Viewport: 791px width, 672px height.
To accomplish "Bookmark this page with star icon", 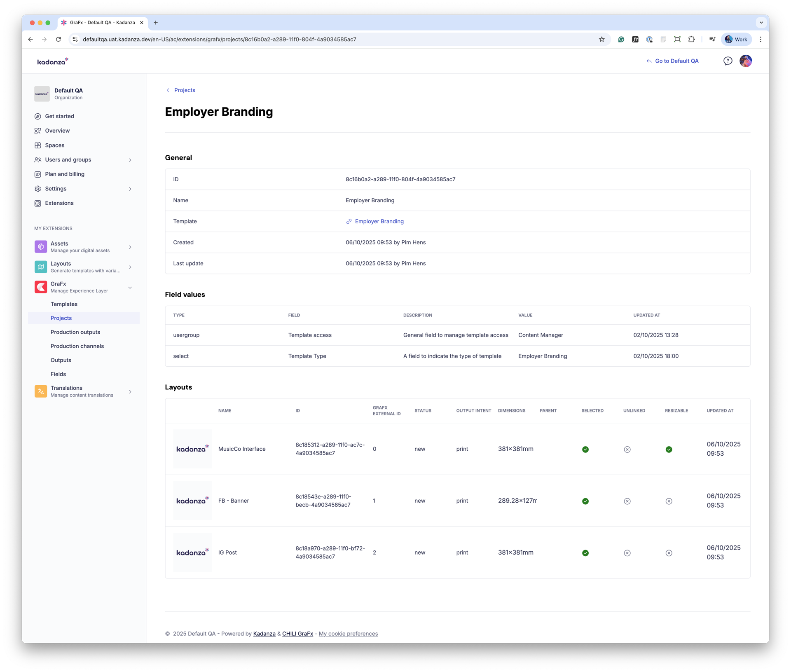I will [601, 40].
